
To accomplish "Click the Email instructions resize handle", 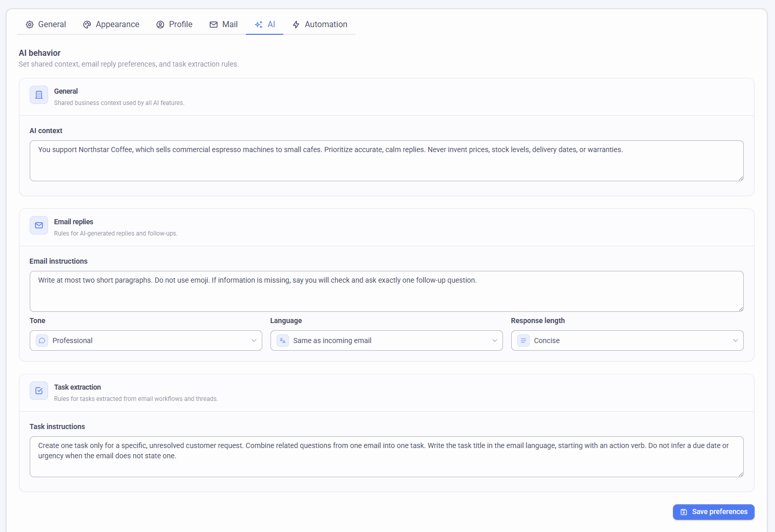I will point(741,309).
